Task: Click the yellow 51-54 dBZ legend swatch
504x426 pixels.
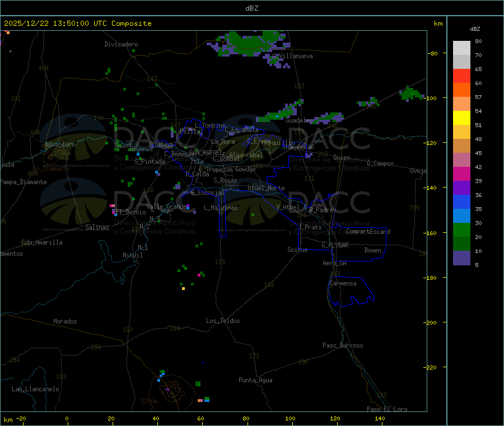Action: coord(461,118)
